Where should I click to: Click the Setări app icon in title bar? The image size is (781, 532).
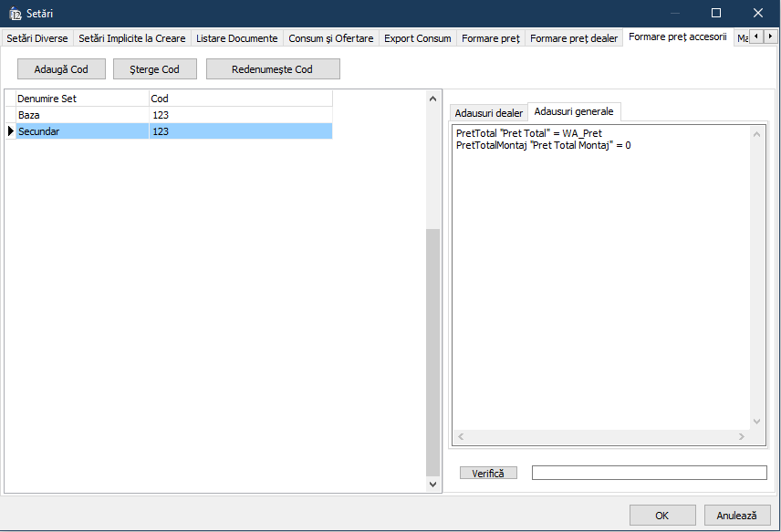(15, 14)
